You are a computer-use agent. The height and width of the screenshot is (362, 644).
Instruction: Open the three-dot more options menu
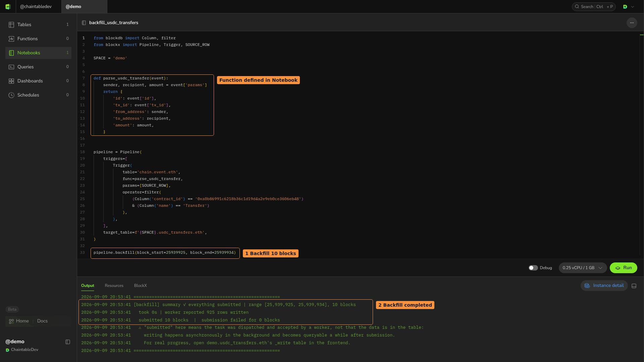click(x=632, y=23)
